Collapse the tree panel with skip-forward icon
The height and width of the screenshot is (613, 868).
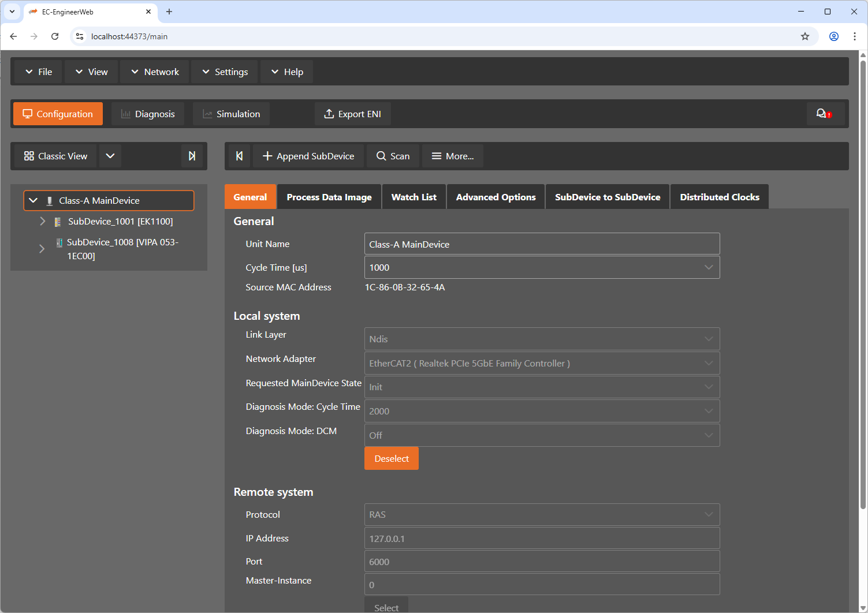[x=192, y=156]
